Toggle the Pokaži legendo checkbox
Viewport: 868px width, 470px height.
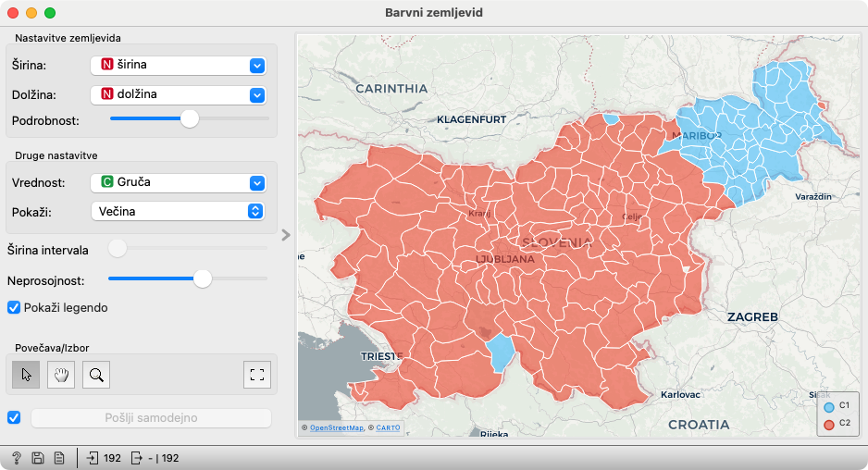point(14,307)
